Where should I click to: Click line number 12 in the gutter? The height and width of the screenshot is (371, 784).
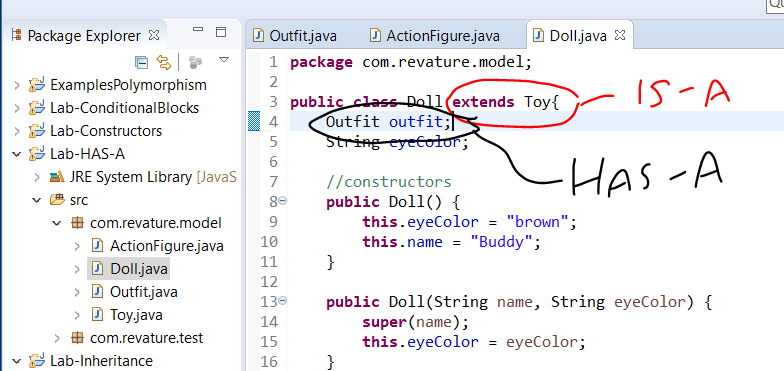pyautogui.click(x=270, y=282)
